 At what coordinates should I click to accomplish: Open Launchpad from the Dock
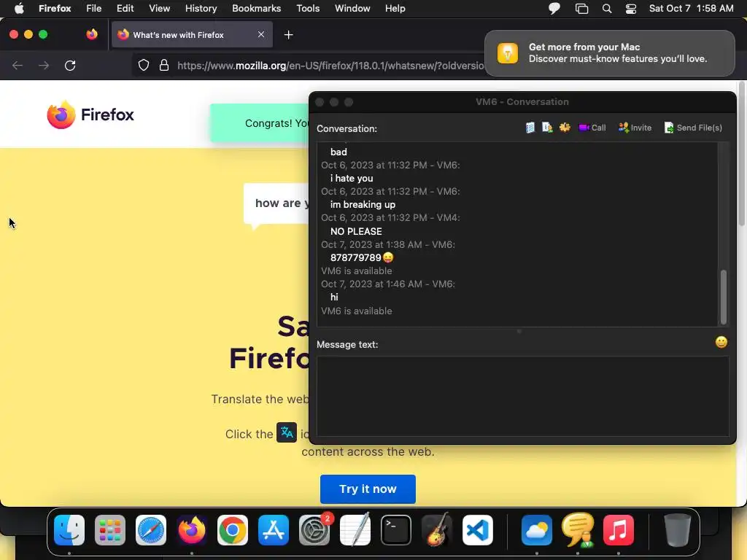110,530
